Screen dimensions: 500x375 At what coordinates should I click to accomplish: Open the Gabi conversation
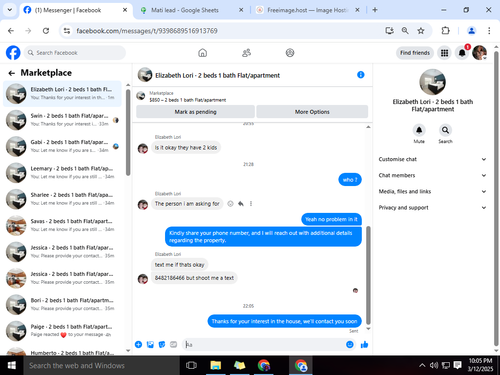click(x=62, y=146)
